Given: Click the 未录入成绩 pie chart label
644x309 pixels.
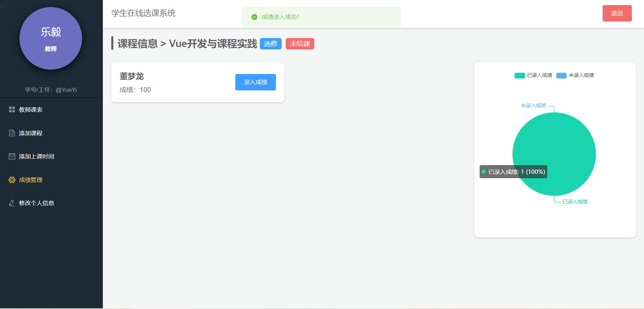Looking at the screenshot, I should [x=533, y=106].
